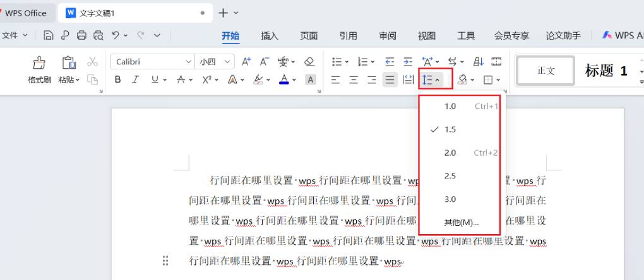Click the Copy icon below scissors
The image size is (644, 280).
tap(92, 79)
